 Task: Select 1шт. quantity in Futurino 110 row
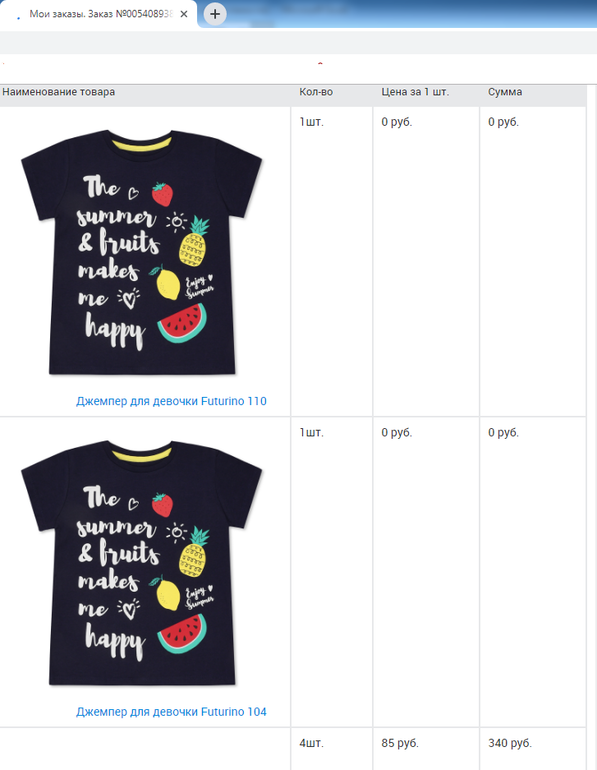tap(311, 122)
